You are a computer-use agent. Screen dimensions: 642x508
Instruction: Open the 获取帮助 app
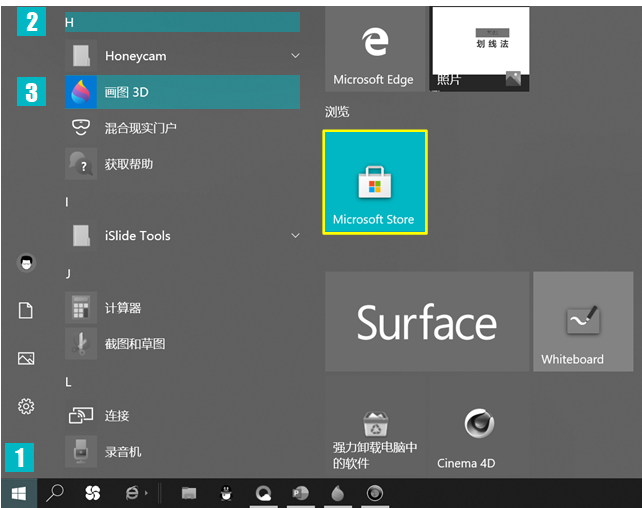(x=182, y=164)
